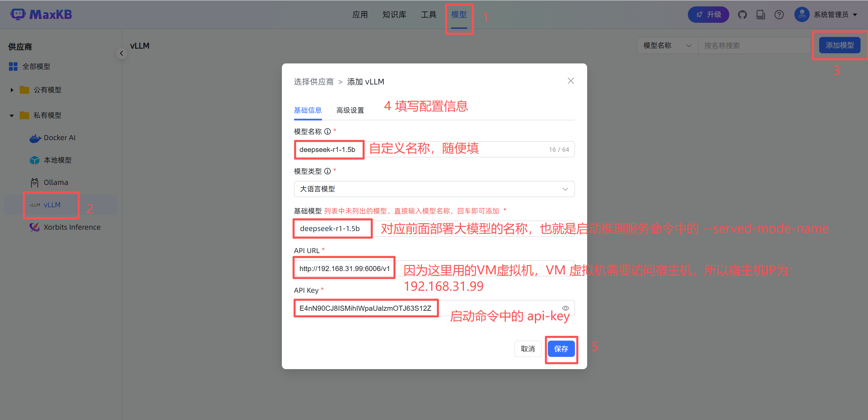Select Ollama provider in sidebar
Viewport: 868px width, 420px height.
(x=56, y=183)
